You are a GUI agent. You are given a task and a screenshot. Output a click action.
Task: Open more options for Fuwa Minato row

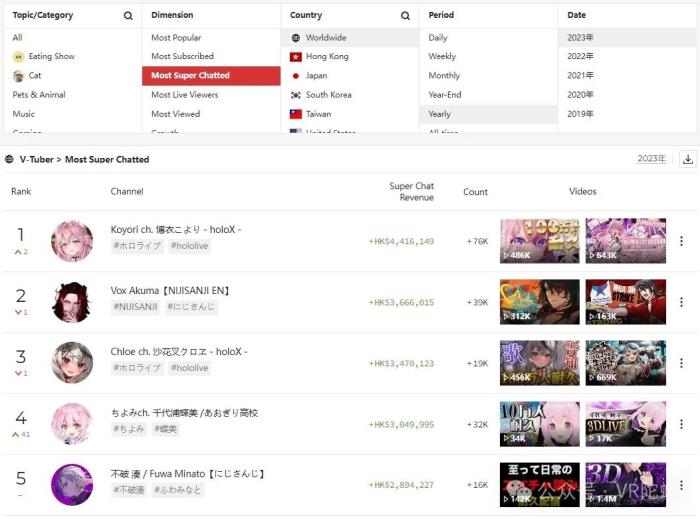point(681,485)
